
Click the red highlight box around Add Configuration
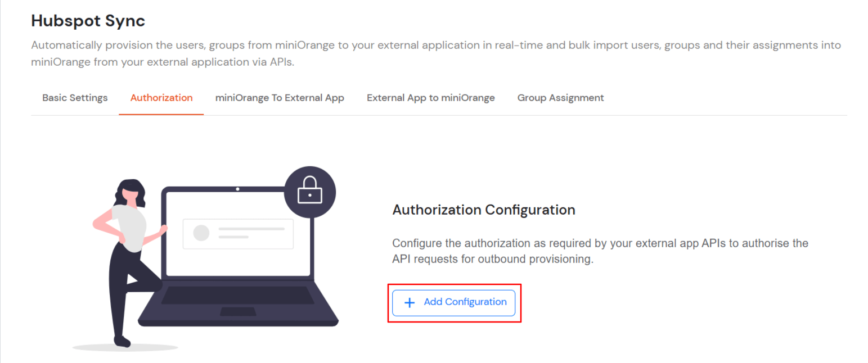click(x=455, y=283)
